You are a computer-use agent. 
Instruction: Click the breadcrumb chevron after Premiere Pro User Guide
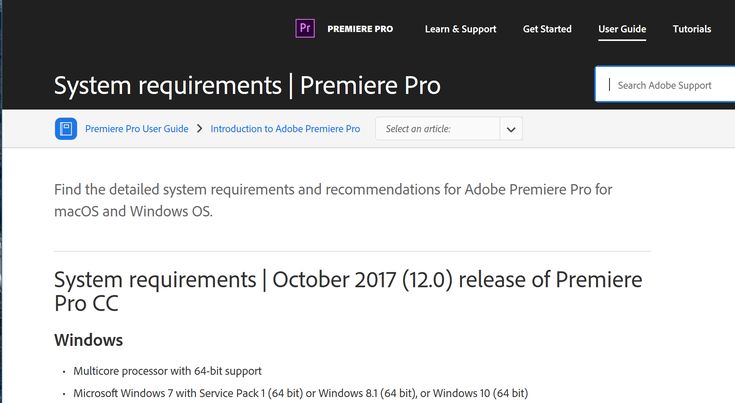pyautogui.click(x=200, y=128)
